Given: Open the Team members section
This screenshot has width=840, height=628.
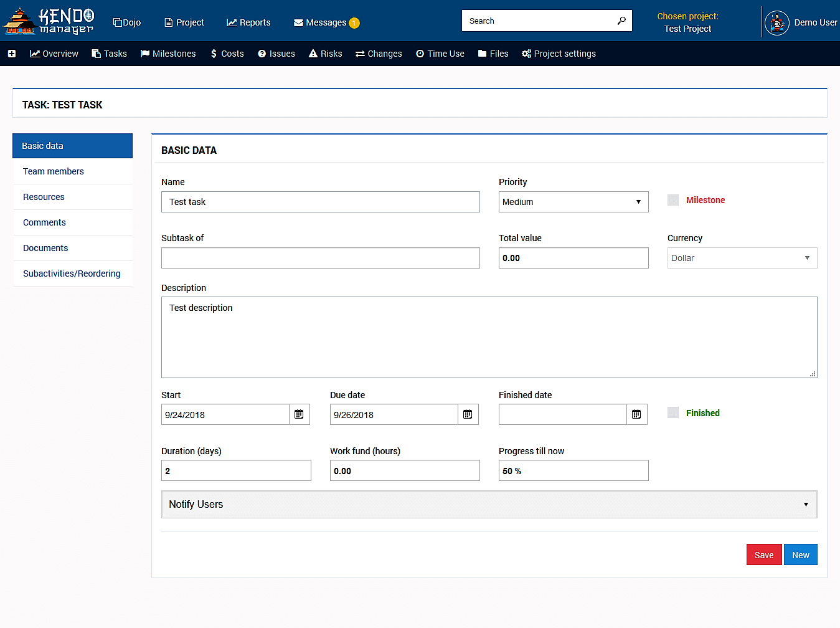Looking at the screenshot, I should coord(72,171).
